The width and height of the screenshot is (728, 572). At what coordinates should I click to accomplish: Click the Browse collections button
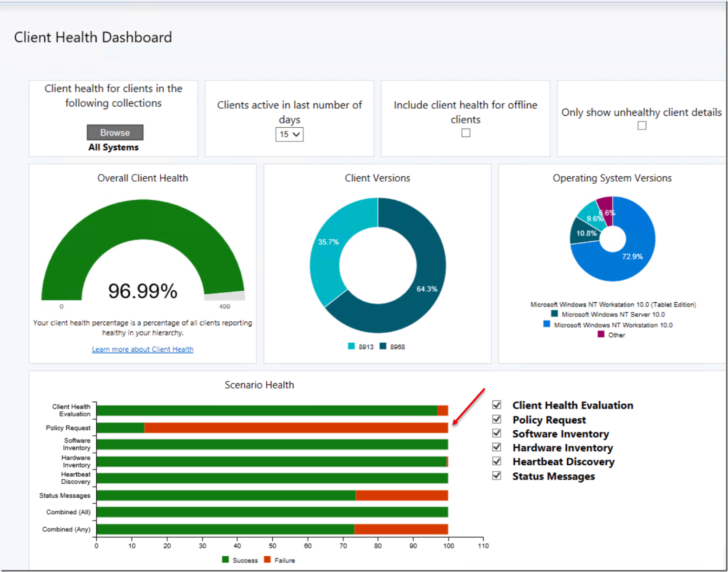point(115,133)
